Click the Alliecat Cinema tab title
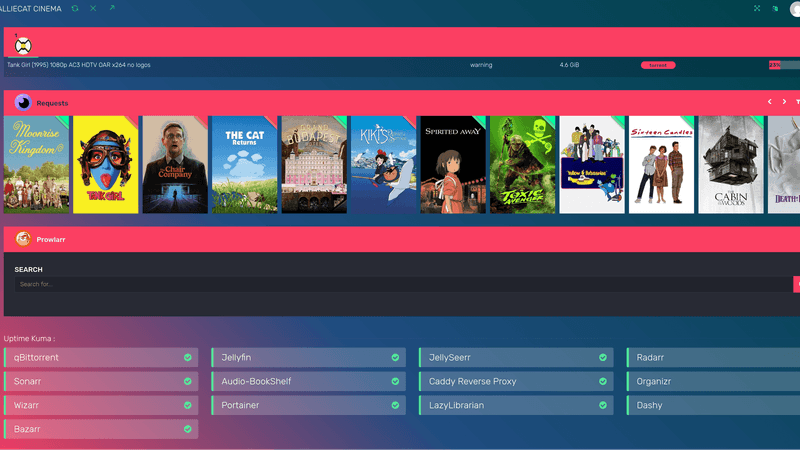Viewport: 800px width, 450px height. pyautogui.click(x=31, y=9)
